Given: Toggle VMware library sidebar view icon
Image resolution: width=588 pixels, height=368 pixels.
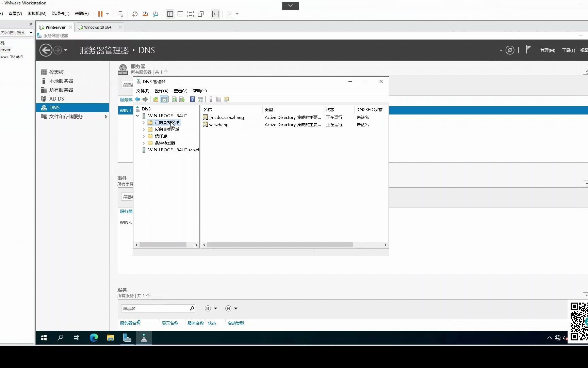Looking at the screenshot, I should click(x=170, y=14).
